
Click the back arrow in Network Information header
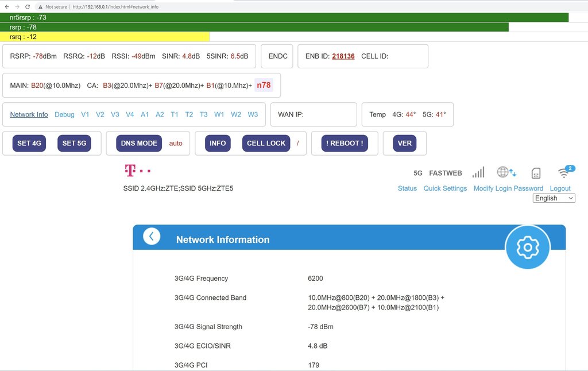click(152, 236)
